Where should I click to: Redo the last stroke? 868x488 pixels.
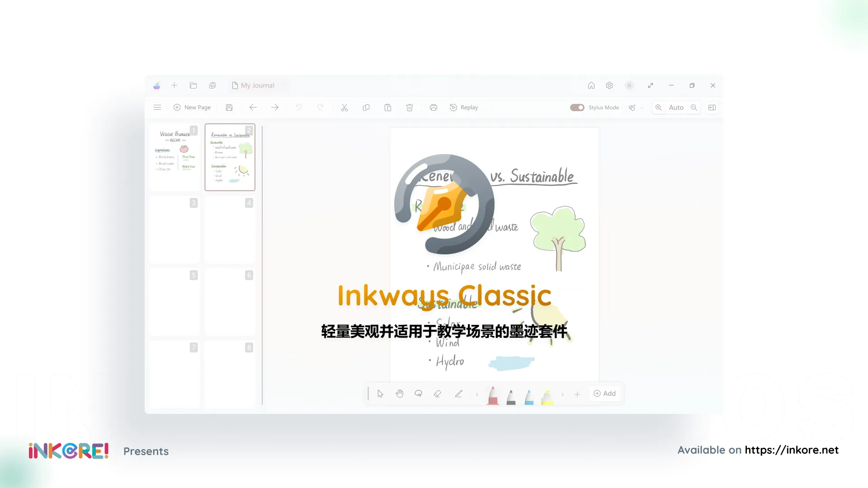[321, 108]
